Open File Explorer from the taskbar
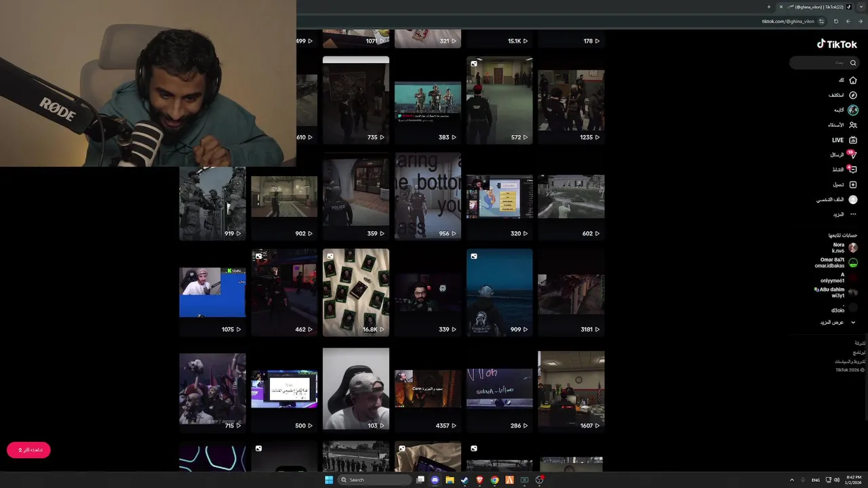The width and height of the screenshot is (868, 488). click(450, 480)
